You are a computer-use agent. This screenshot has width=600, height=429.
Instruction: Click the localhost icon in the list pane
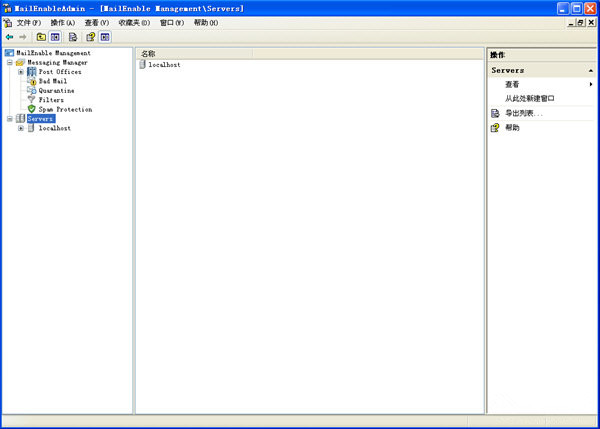[142, 64]
